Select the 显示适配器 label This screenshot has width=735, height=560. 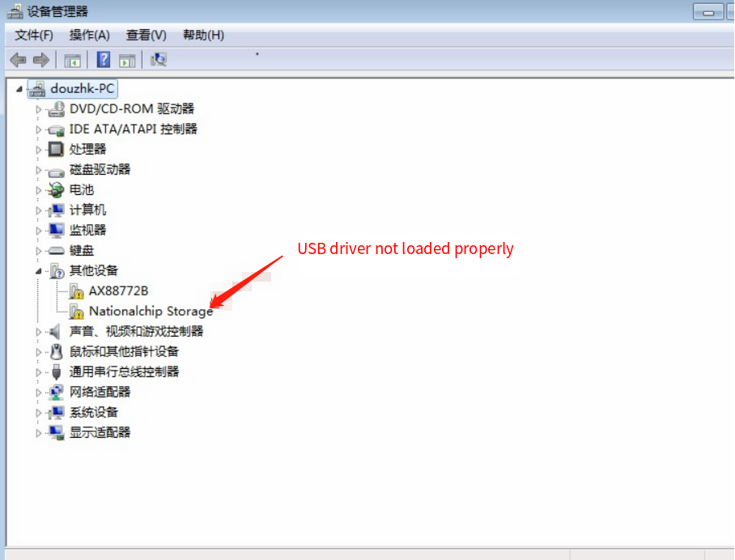100,432
